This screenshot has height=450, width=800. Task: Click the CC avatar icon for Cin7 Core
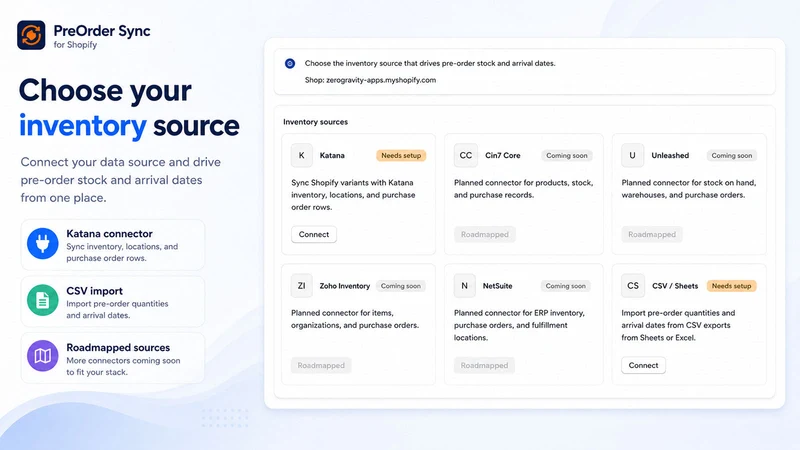pos(466,156)
